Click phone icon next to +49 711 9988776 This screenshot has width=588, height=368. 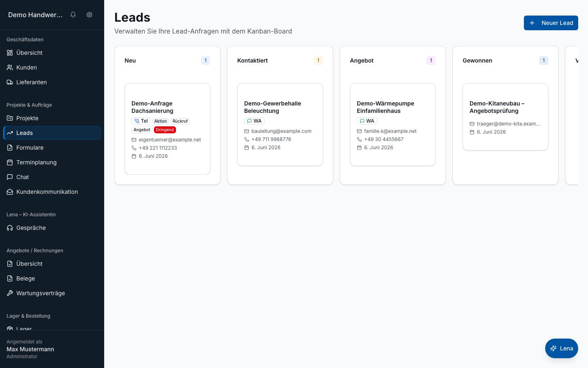coord(247,139)
